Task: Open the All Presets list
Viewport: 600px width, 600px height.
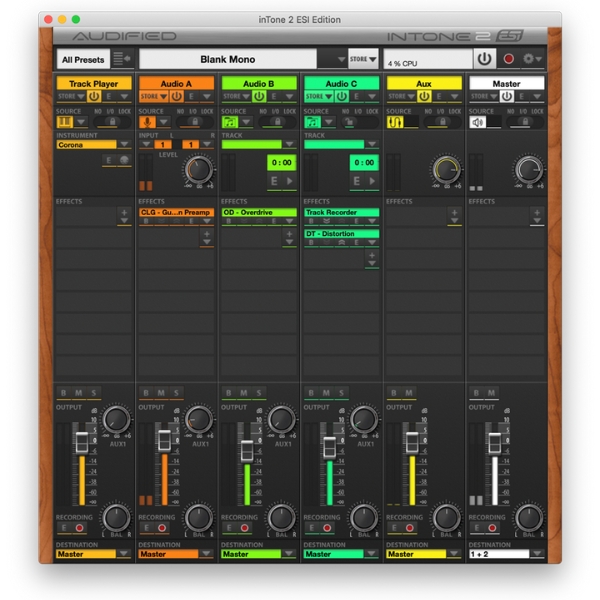Action: 82,59
